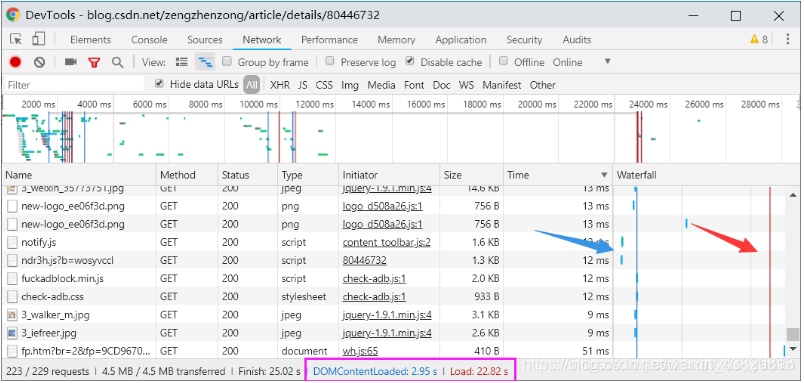This screenshot has width=804, height=383.
Task: Open the logo_d508a26.js:1 link for the first new-logo_ee06f3d.png row
Action: click(x=383, y=206)
